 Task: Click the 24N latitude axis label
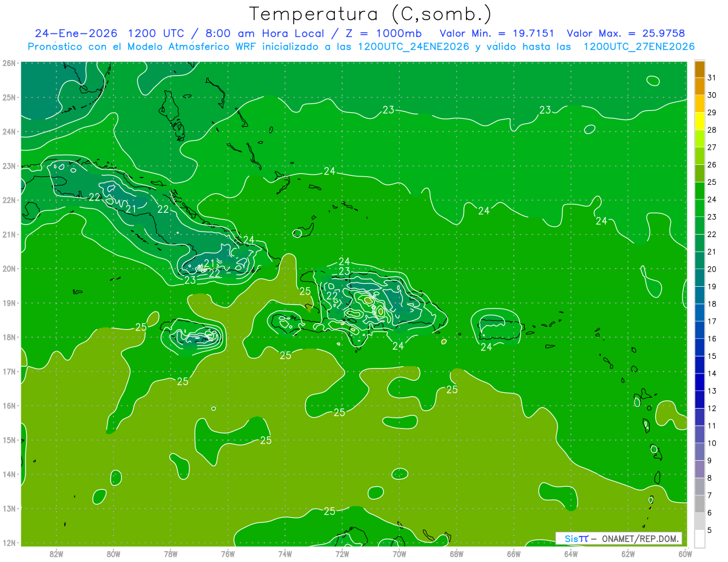pos(8,132)
